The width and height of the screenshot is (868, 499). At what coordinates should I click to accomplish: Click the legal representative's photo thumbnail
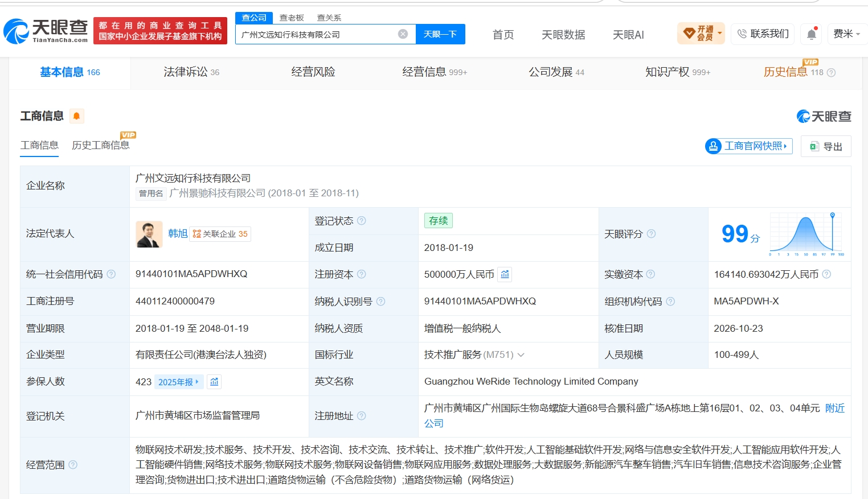(x=149, y=234)
